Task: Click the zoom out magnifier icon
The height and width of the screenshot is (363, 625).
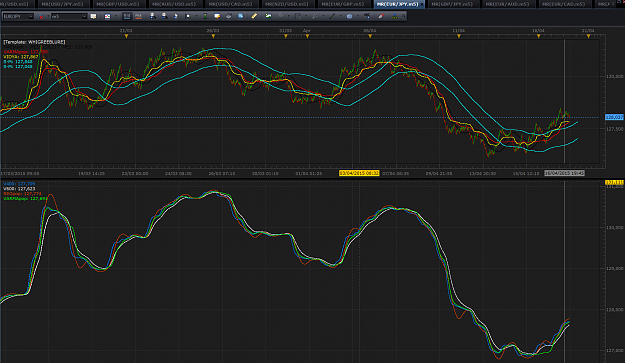Action: coord(165,16)
